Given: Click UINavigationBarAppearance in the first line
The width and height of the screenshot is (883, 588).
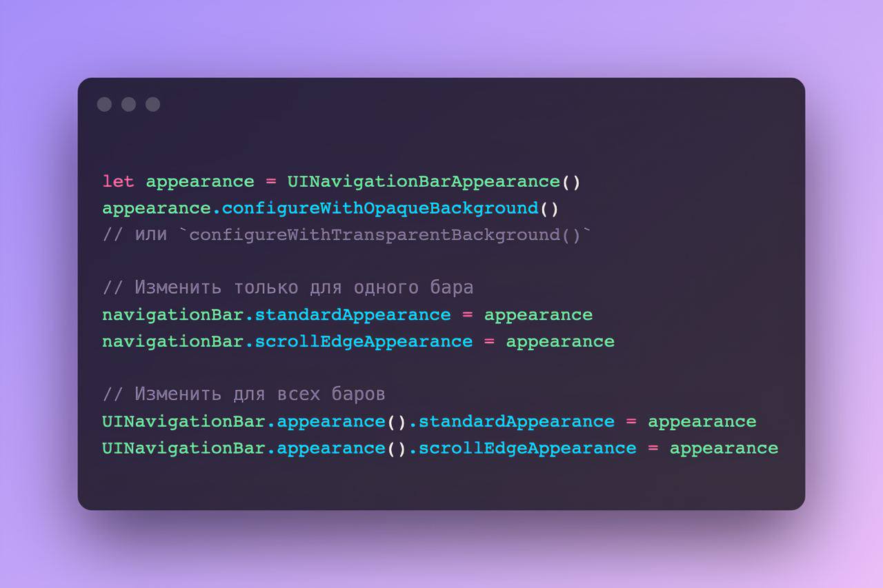Looking at the screenshot, I should pos(424,181).
